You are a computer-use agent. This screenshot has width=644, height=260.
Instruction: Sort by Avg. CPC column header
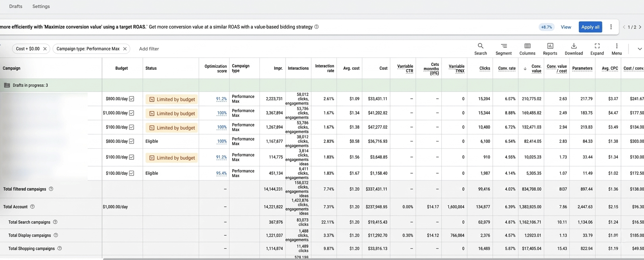pyautogui.click(x=610, y=68)
